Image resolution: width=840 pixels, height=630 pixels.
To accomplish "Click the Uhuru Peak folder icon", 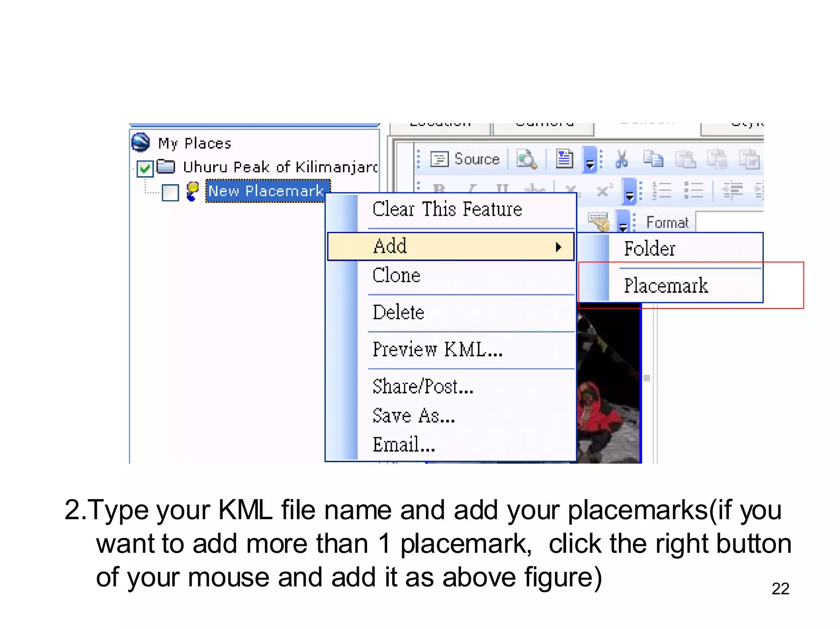I will pyautogui.click(x=166, y=166).
